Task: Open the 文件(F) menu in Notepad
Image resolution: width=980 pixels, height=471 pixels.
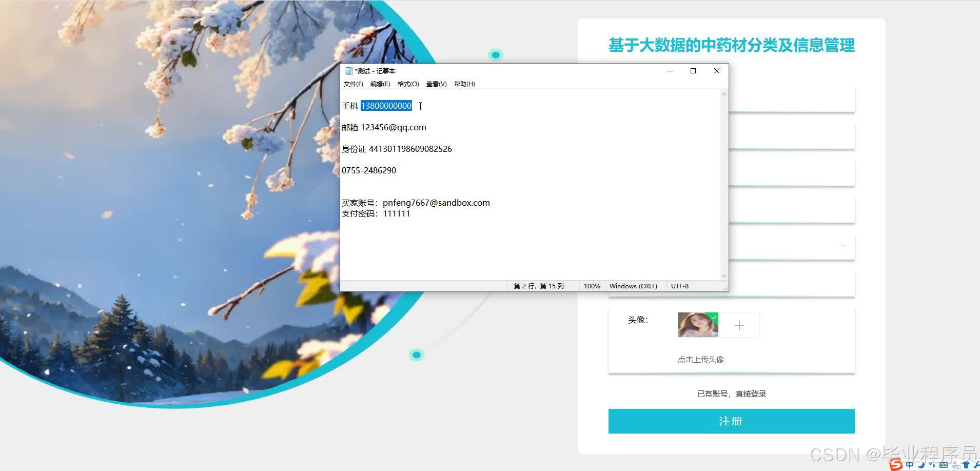Action: (x=353, y=84)
